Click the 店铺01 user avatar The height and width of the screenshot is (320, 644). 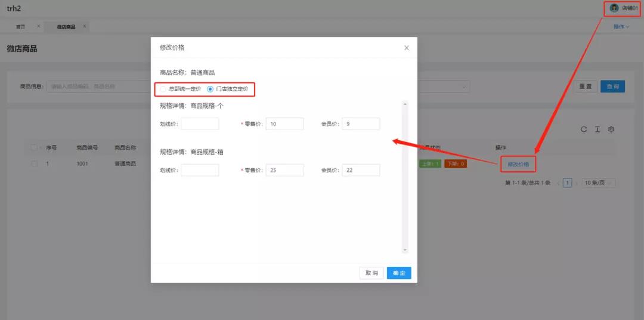[x=614, y=8]
